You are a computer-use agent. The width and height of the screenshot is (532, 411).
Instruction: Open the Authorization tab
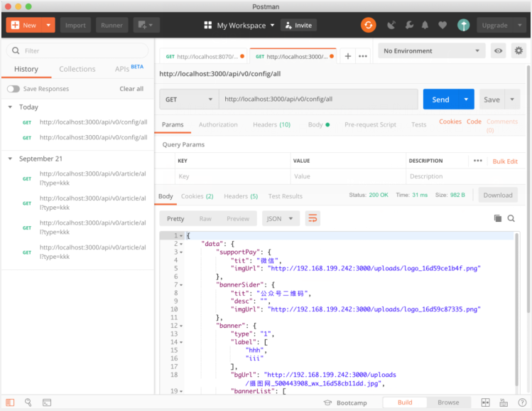pos(218,124)
